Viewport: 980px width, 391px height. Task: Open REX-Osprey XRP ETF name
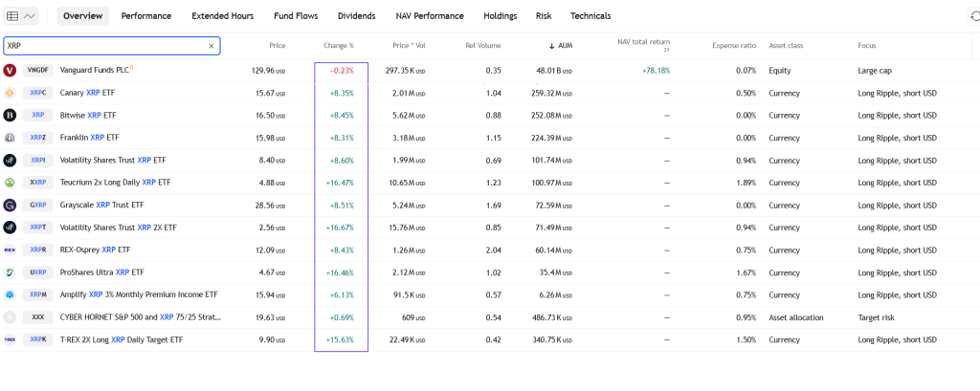tap(95, 250)
